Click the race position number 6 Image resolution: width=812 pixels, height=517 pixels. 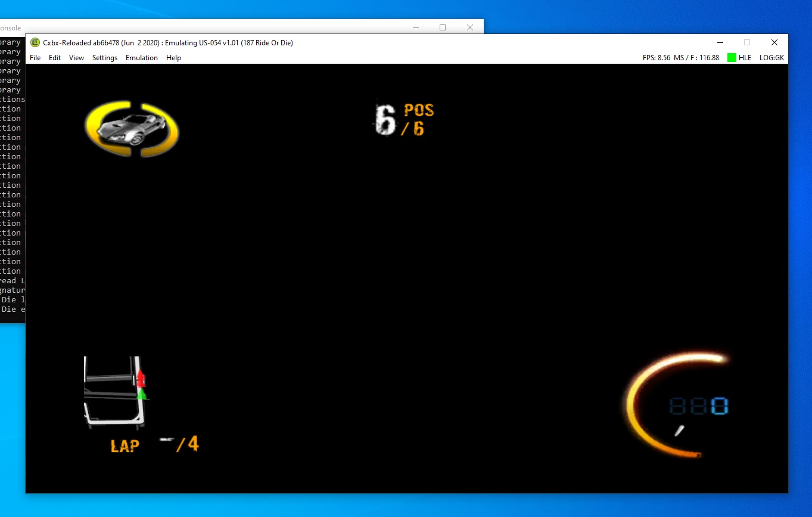[385, 120]
